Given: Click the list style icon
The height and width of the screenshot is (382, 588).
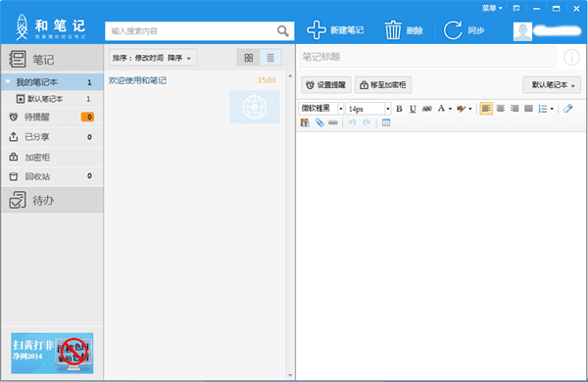Looking at the screenshot, I should click(x=543, y=109).
